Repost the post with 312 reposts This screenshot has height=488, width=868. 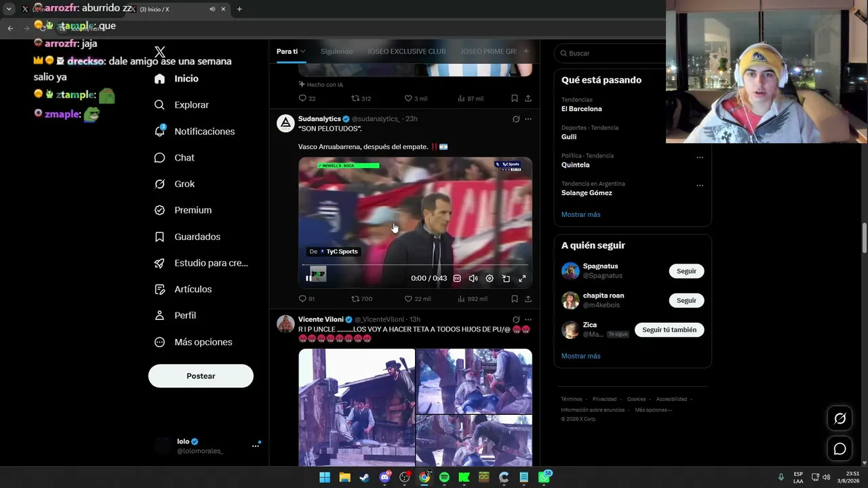coord(355,98)
